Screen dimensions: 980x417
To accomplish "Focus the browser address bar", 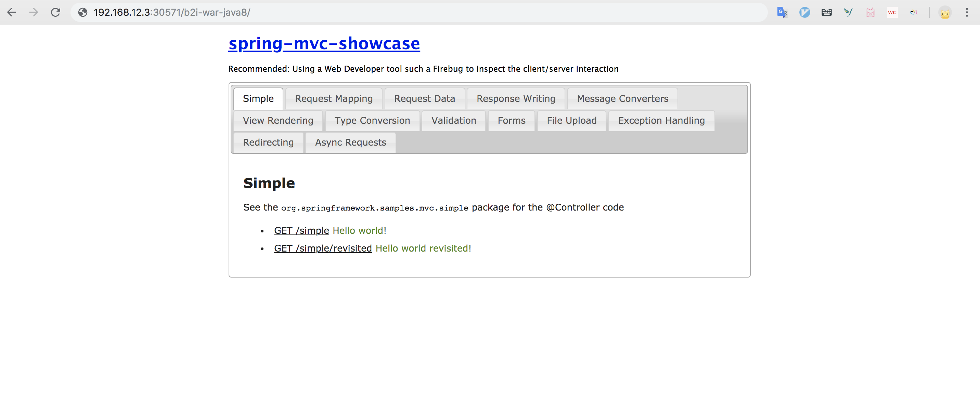I will point(418,13).
